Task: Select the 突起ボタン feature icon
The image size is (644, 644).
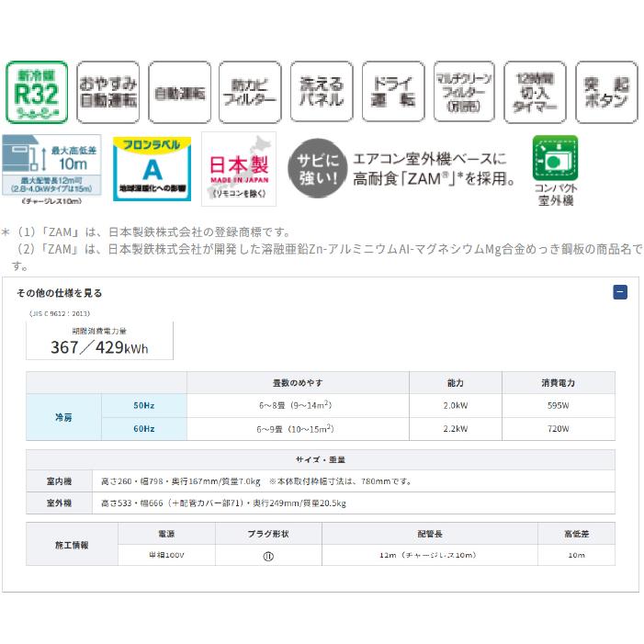Action: point(606,92)
